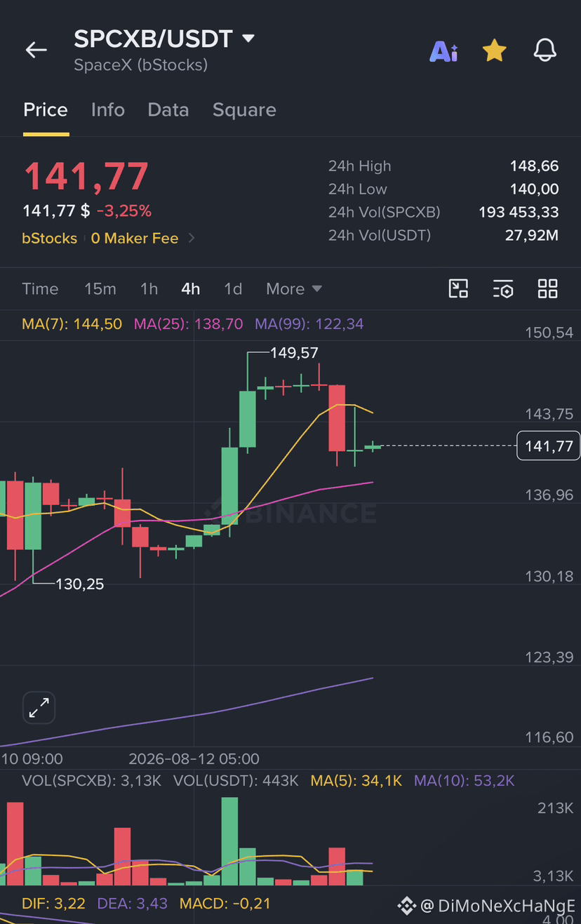
Task: Tap 24h Vol(USDT) value 27,92M
Action: [532, 236]
